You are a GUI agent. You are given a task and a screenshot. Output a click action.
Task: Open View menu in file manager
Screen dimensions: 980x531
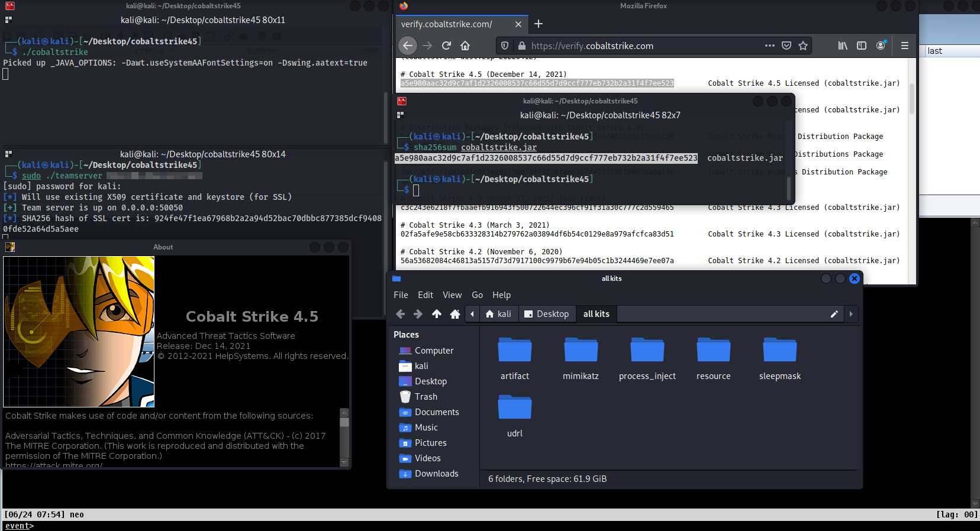(x=452, y=295)
